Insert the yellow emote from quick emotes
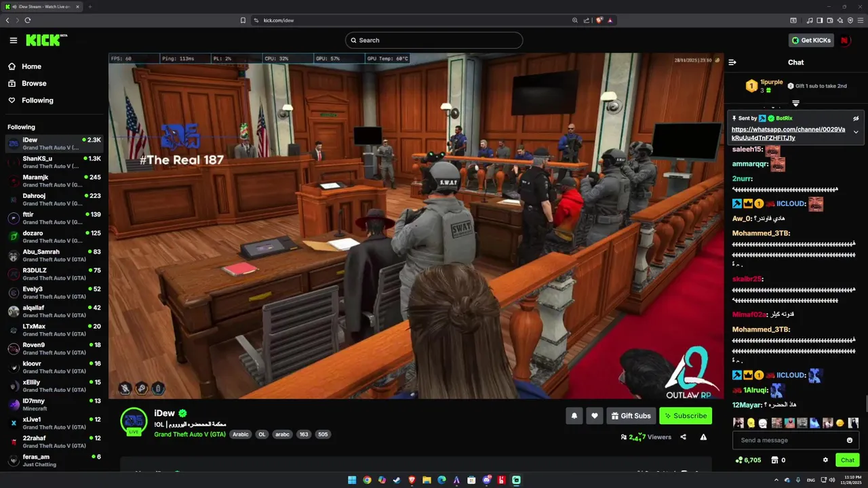The height and width of the screenshot is (488, 868). [x=751, y=423]
